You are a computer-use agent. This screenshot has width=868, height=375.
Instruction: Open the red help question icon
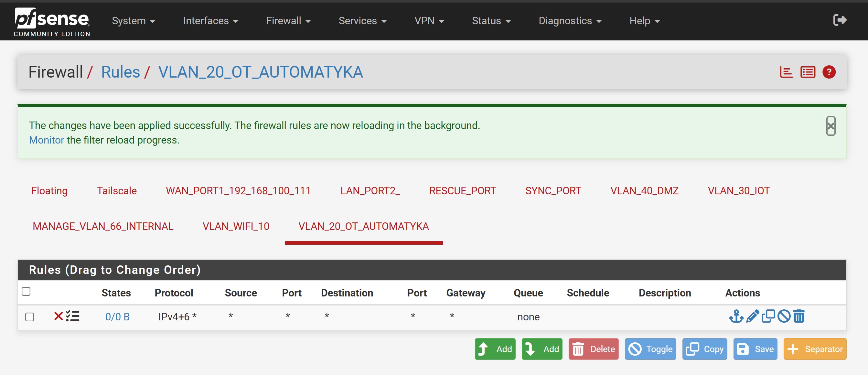829,72
